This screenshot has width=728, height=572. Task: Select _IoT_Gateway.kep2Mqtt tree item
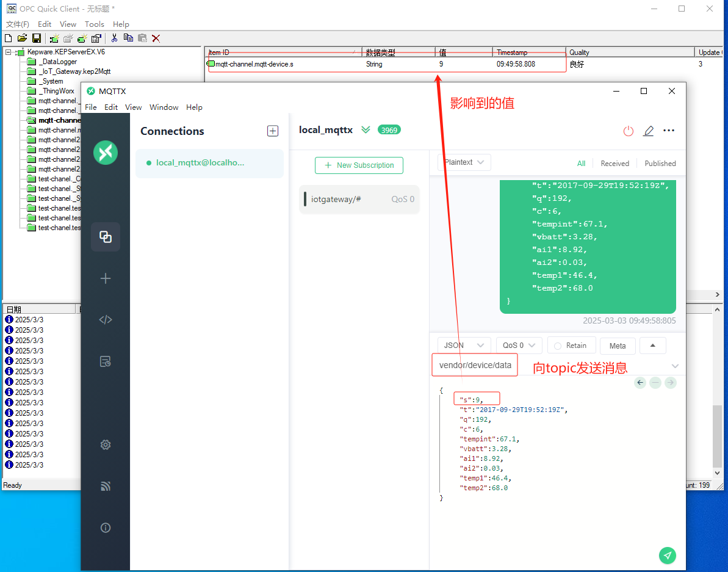74,71
